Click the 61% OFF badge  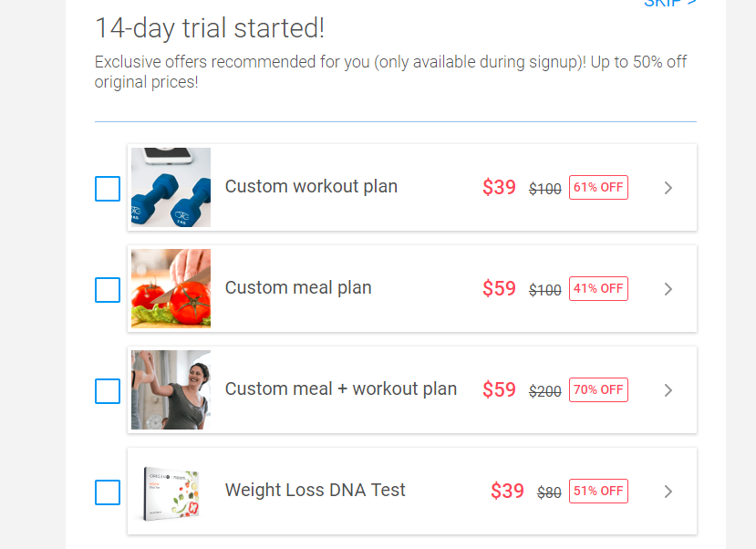click(x=597, y=187)
